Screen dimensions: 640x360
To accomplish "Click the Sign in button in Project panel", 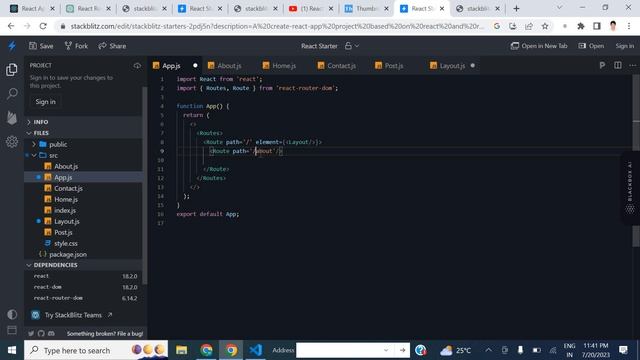I will click(45, 102).
